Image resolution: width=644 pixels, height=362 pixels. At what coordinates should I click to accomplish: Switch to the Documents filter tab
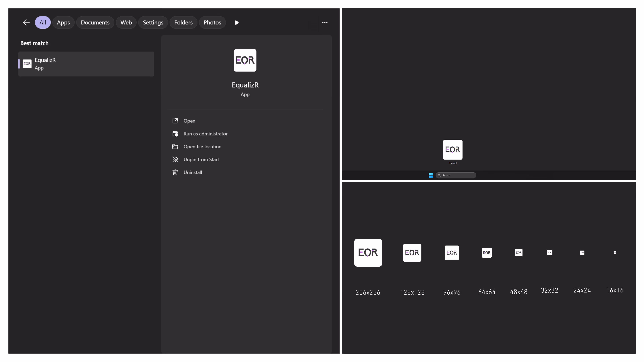click(95, 22)
